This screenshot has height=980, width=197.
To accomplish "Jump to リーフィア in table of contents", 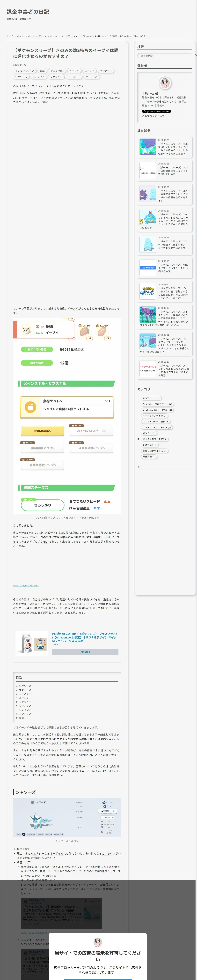I will (25, 706).
